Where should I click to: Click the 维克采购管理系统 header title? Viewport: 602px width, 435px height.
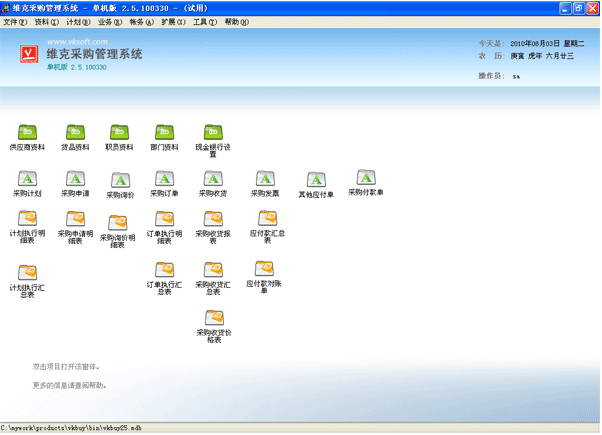[x=94, y=54]
